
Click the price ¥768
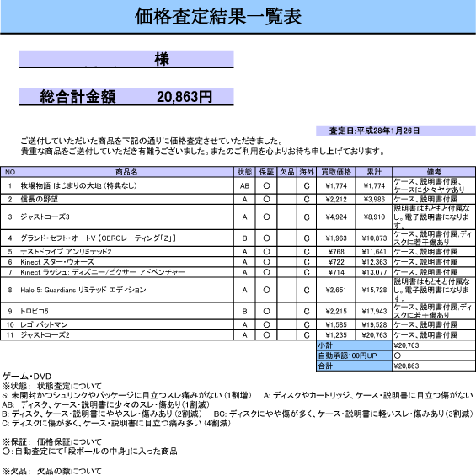(x=336, y=251)
